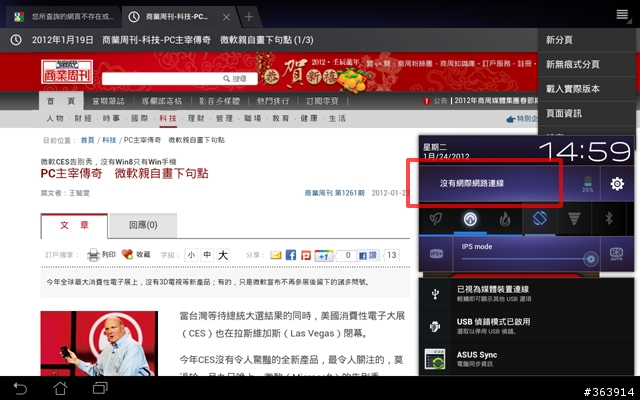Click the printer 列印 icon
The width and height of the screenshot is (640, 400).
coord(93,255)
